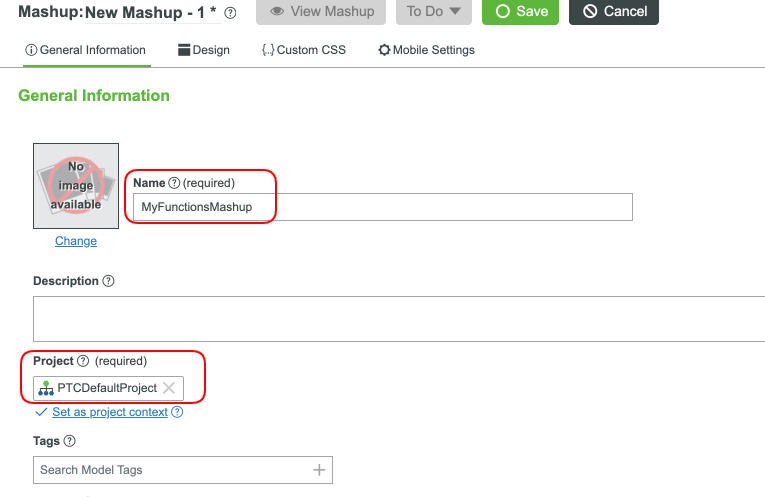This screenshot has width=765, height=497.
Task: Remove PTCDefaultProject from Project field
Action: tap(169, 388)
